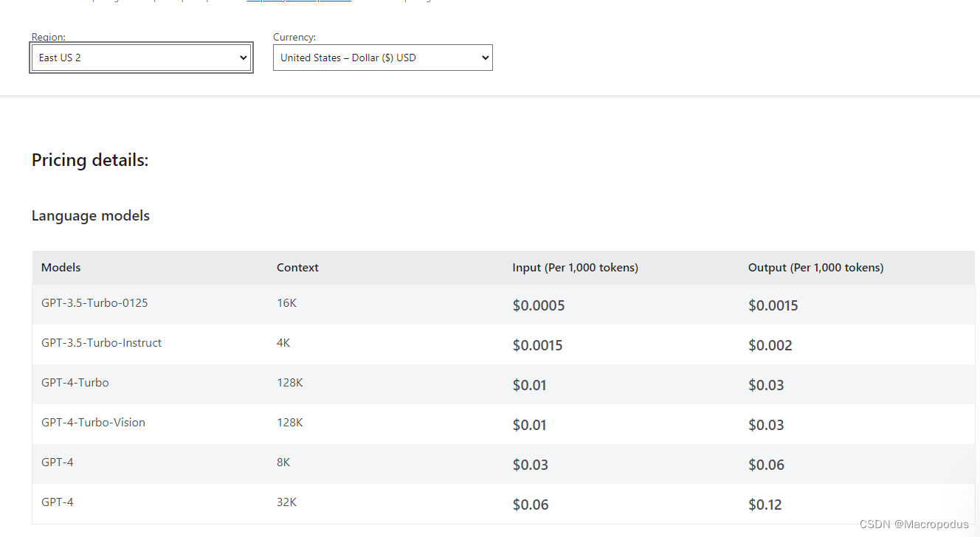Select the "Language models" subheading
The image size is (980, 537).
click(x=91, y=216)
